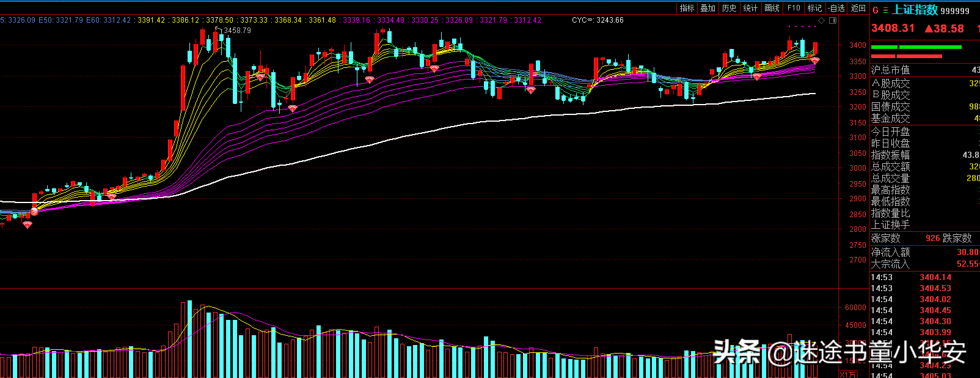980x378 pixels.
Task: Click the 60000 volume axis label
Action: (x=855, y=308)
